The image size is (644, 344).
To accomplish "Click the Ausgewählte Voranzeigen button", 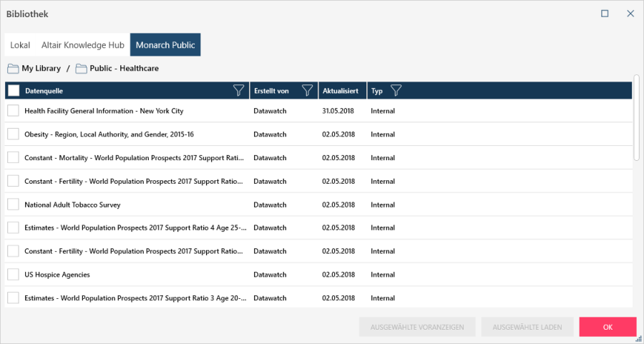I will [x=416, y=327].
